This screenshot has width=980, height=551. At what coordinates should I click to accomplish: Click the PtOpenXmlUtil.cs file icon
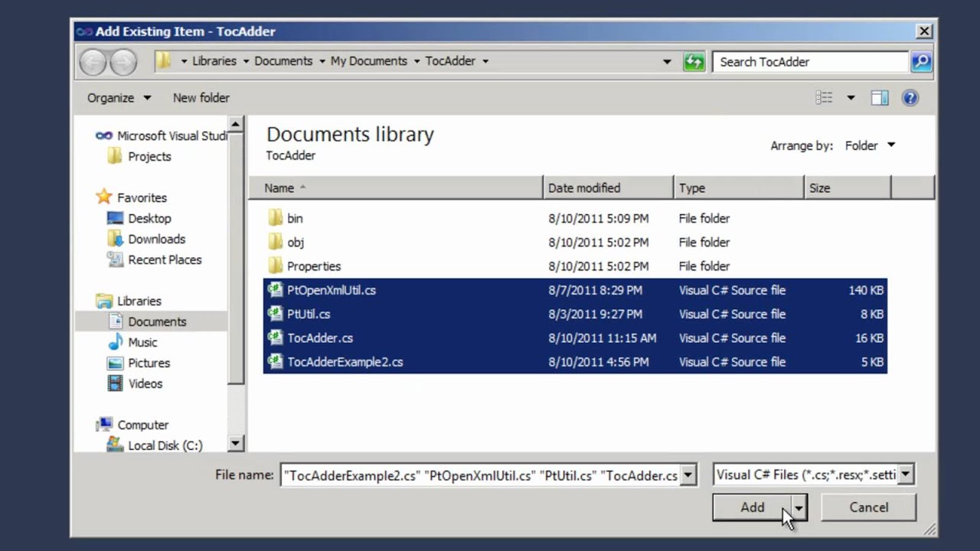click(276, 290)
